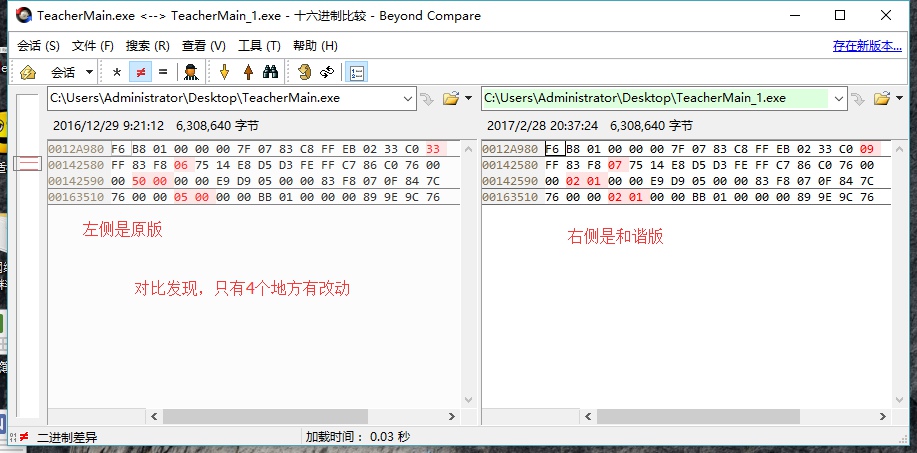
Task: Click the 会话 toolbar button label
Action: [63, 72]
